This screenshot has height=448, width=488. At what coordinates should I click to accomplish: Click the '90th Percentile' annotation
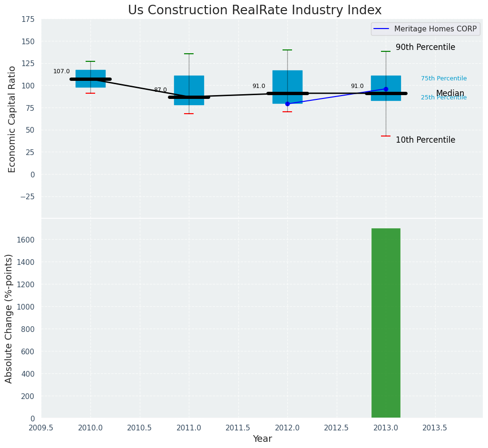click(x=425, y=47)
